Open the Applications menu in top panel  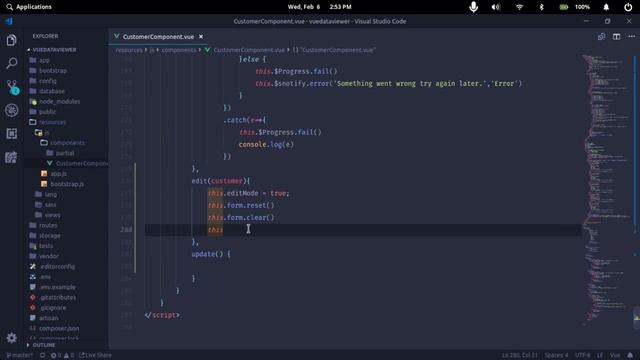pyautogui.click(x=29, y=7)
